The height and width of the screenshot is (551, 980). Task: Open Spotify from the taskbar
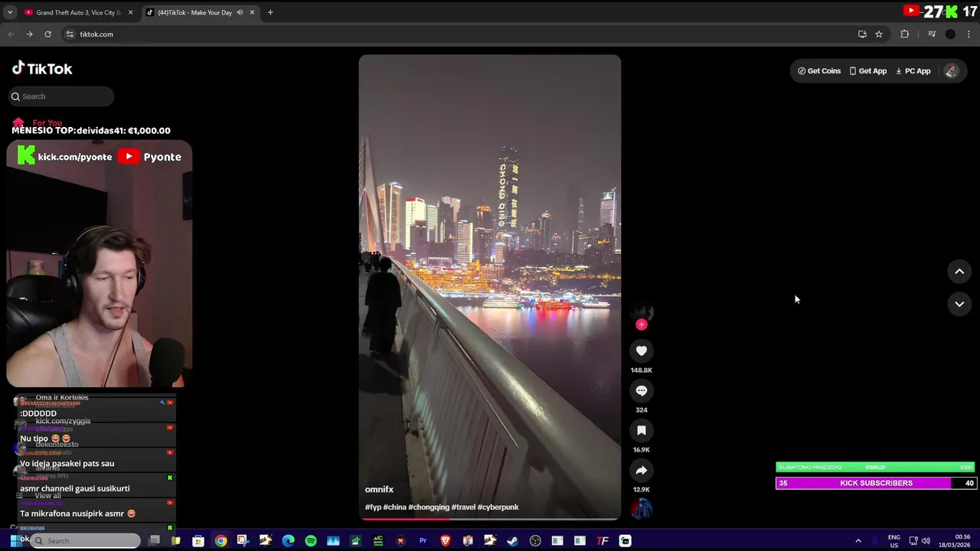[x=311, y=541]
